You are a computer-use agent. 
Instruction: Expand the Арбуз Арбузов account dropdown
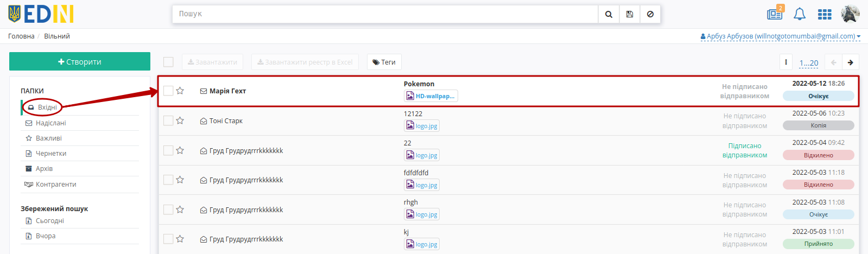pos(781,36)
